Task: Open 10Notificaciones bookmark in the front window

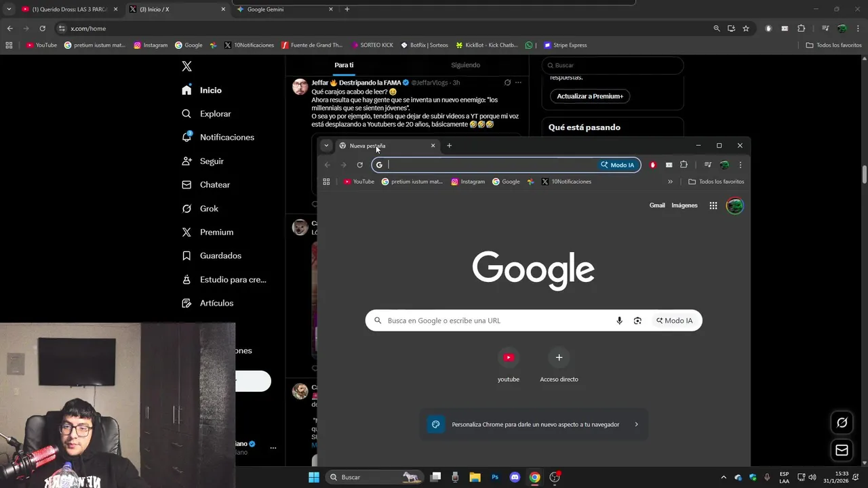Action: [x=566, y=182]
